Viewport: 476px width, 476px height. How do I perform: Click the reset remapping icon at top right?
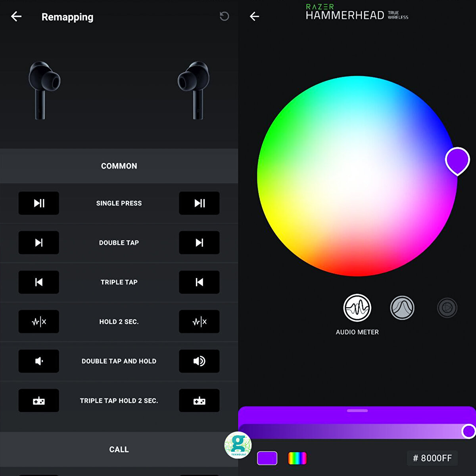pyautogui.click(x=224, y=16)
